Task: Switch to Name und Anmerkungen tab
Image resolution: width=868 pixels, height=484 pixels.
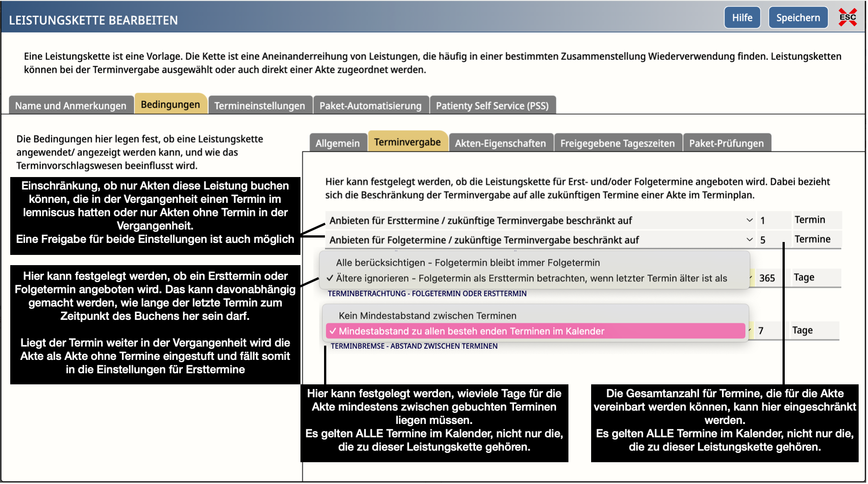Action: click(x=71, y=105)
